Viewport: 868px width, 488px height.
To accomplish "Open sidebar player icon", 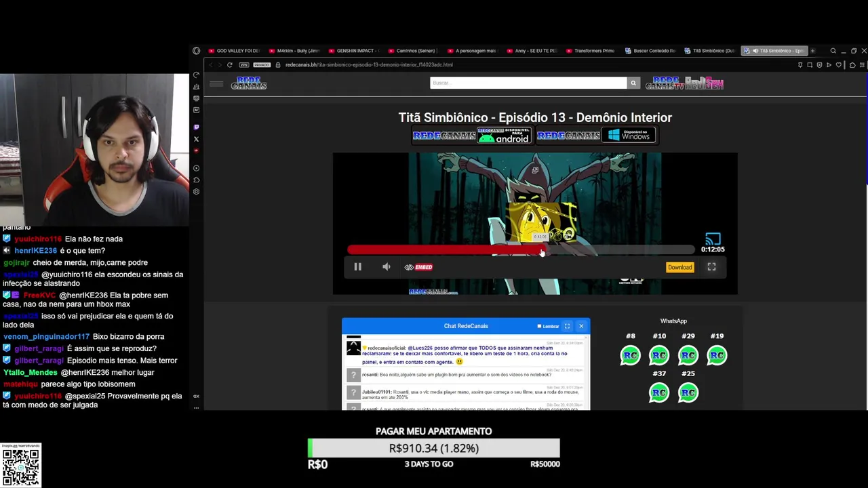I will pos(196,168).
